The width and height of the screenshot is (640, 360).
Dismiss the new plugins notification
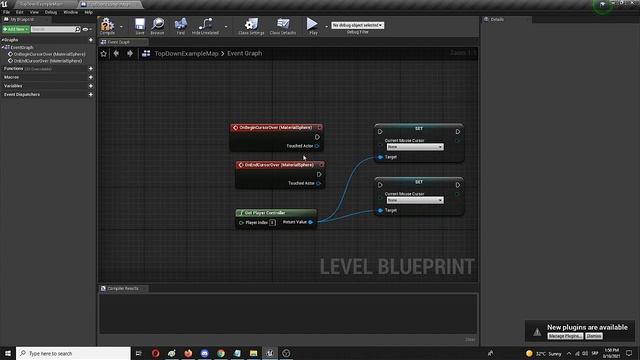point(593,336)
